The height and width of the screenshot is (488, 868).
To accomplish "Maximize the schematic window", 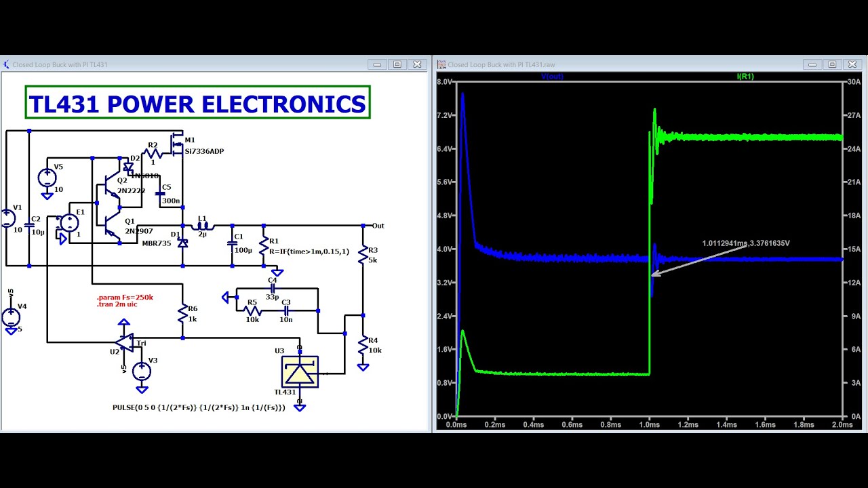I will (x=397, y=64).
